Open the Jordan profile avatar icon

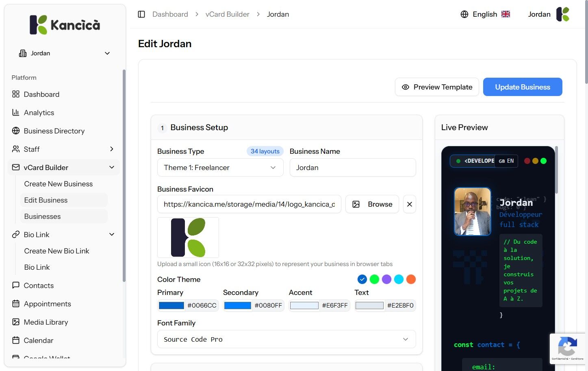pos(563,14)
